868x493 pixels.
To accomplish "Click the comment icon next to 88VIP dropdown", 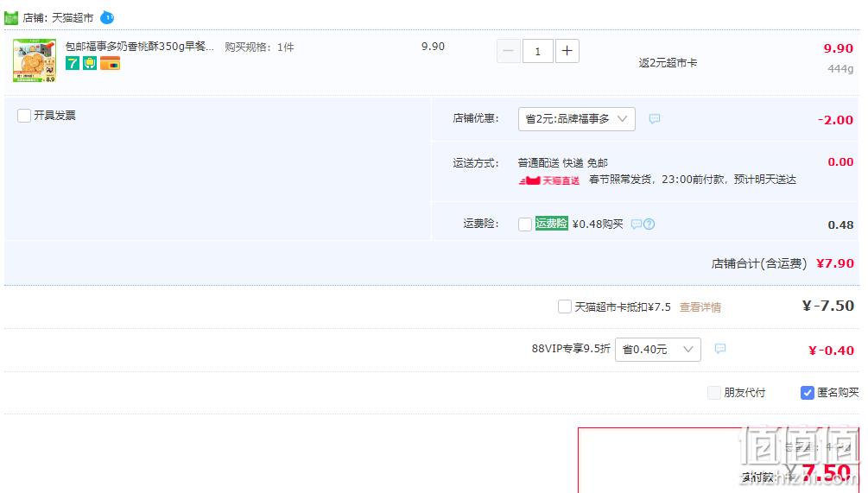I will [x=719, y=349].
